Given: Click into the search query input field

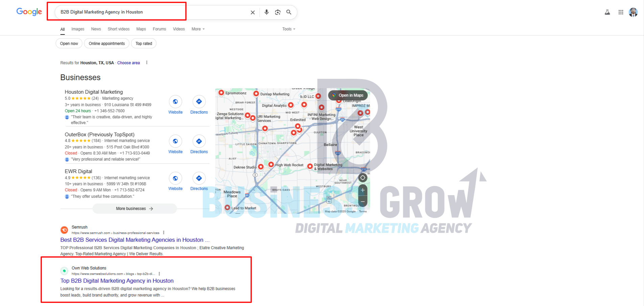Looking at the screenshot, I should pyautogui.click(x=152, y=12).
